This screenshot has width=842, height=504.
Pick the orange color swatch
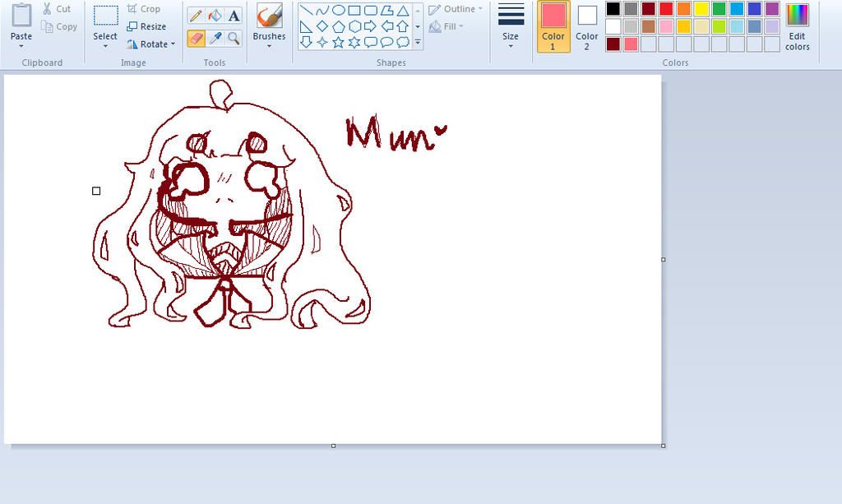tap(683, 8)
